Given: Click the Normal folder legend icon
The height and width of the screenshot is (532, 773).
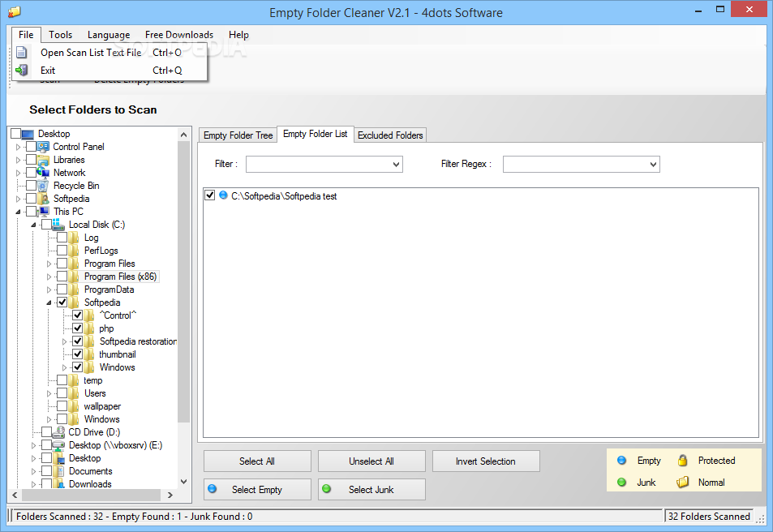Looking at the screenshot, I should 682,482.
